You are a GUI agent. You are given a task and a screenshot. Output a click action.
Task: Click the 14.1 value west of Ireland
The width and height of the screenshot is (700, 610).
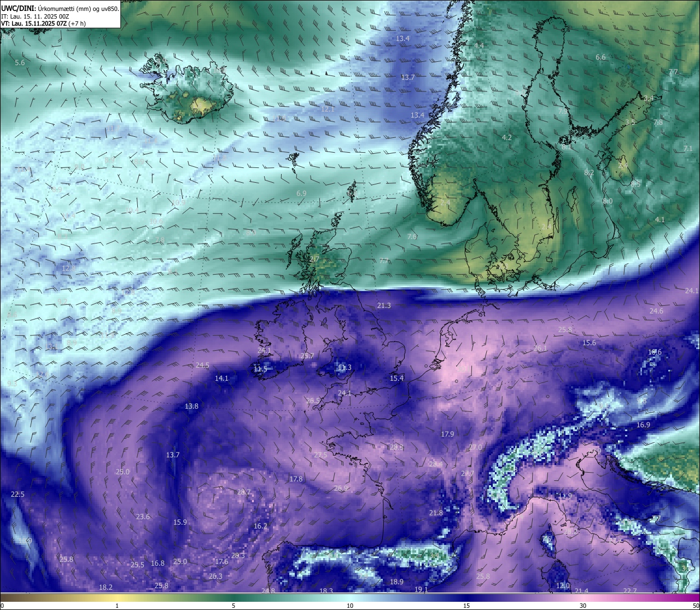click(x=221, y=378)
